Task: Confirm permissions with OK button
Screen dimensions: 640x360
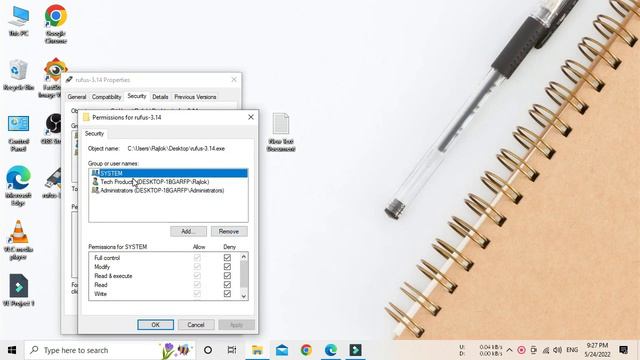Action: tap(156, 325)
